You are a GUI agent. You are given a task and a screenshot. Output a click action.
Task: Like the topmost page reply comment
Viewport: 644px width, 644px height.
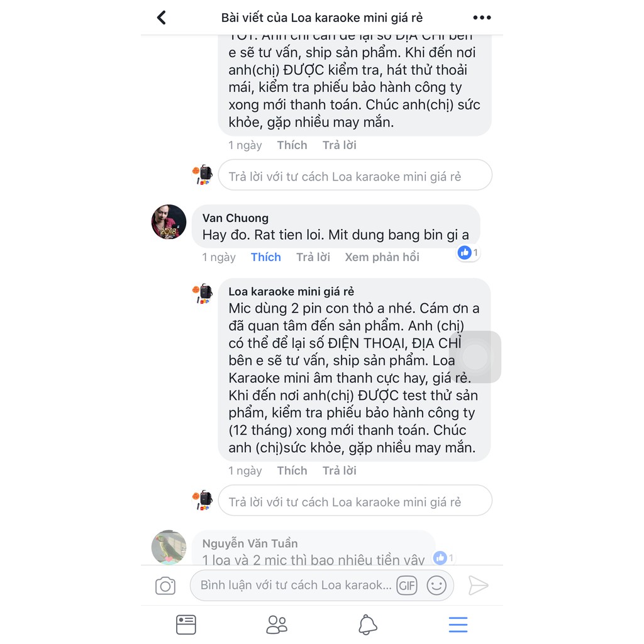point(292,145)
